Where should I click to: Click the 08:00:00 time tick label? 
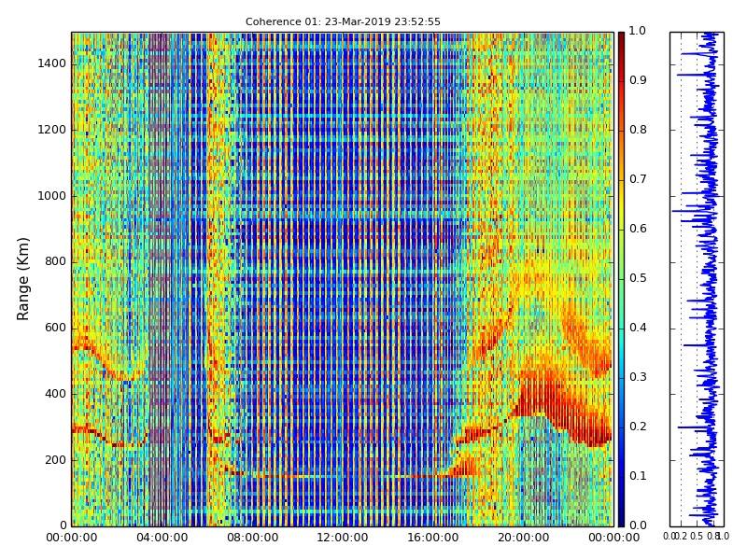coord(252,538)
